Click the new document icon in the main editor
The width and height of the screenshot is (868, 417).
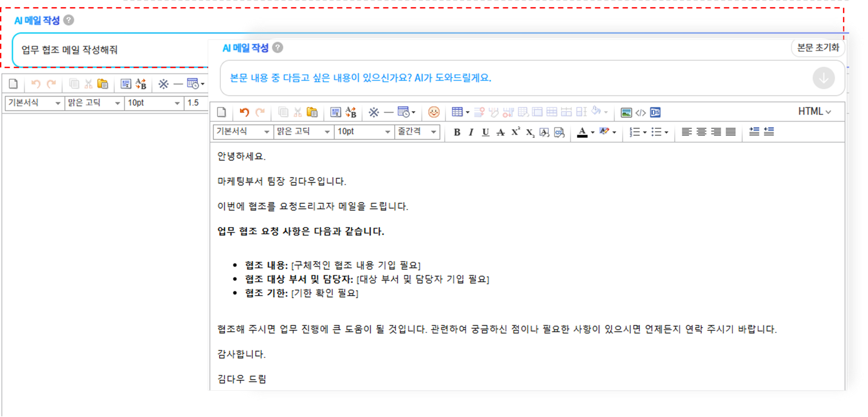point(222,112)
